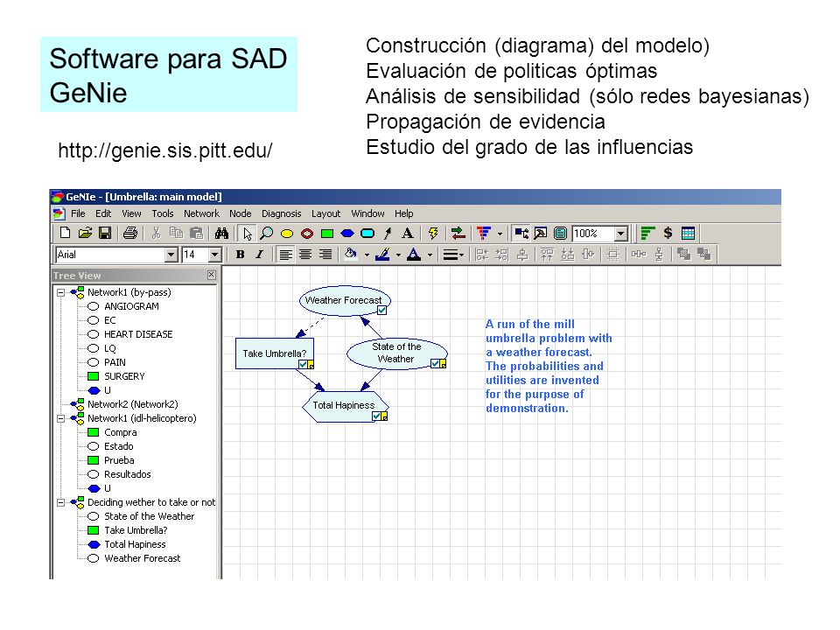Open the File menu

click(x=78, y=213)
